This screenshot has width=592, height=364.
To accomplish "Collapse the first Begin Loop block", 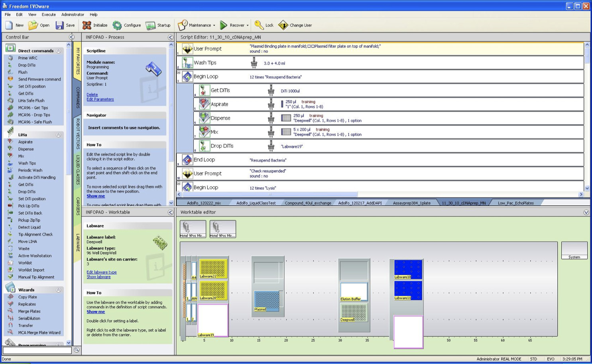I will [179, 73].
